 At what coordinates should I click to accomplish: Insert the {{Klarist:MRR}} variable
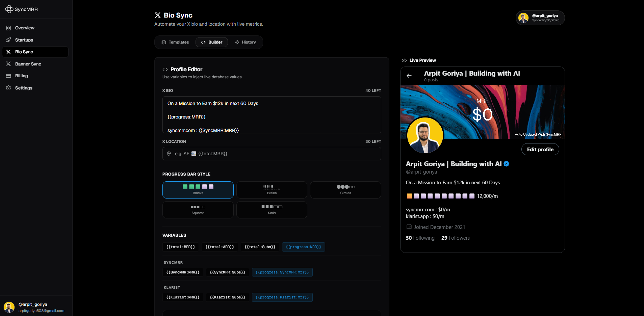pos(183,297)
